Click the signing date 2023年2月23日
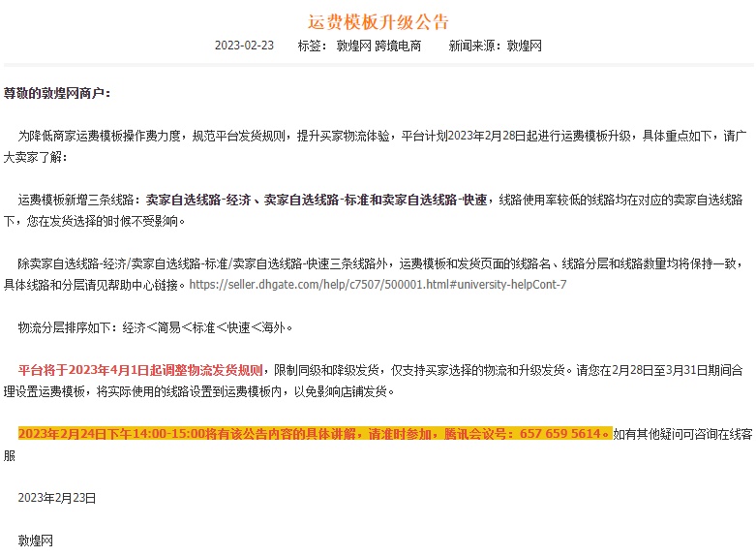 pyautogui.click(x=57, y=498)
